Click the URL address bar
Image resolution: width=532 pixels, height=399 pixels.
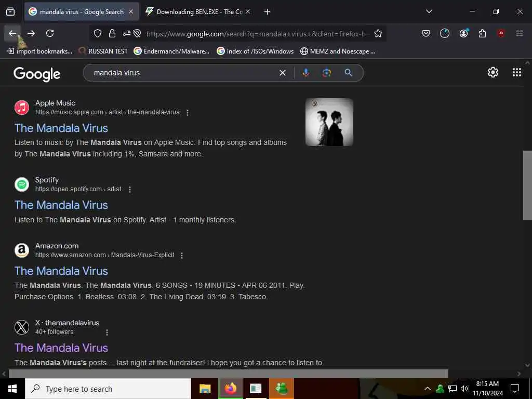point(256,34)
